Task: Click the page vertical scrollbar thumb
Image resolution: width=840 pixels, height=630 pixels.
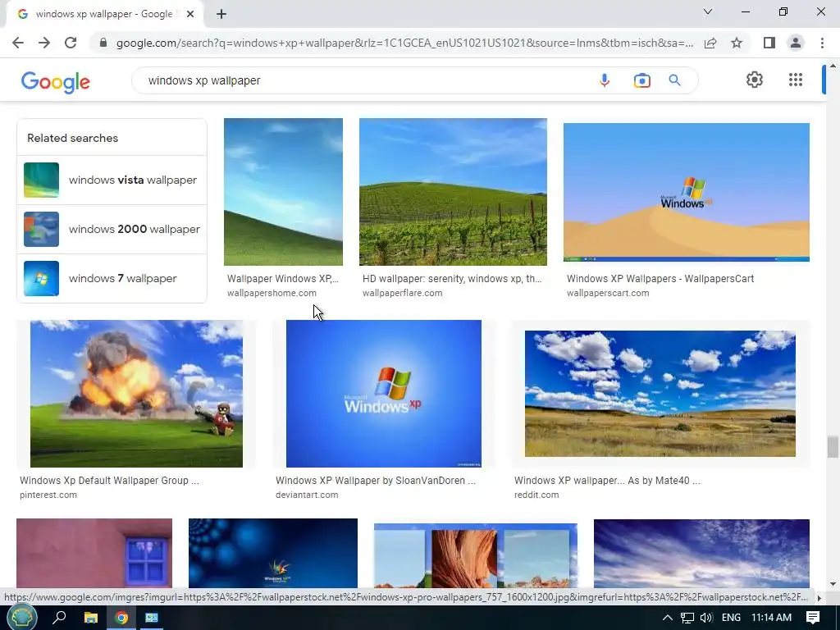Action: [833, 447]
